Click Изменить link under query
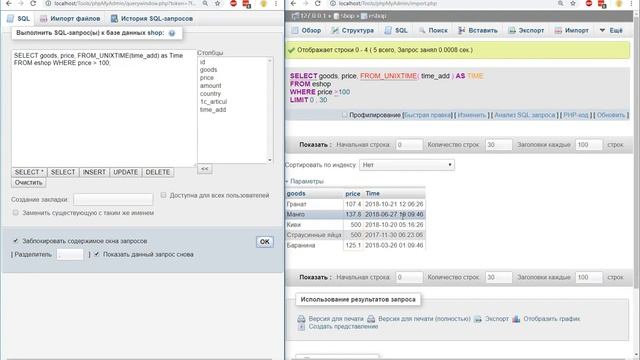640x360 pixels. pyautogui.click(x=471, y=115)
